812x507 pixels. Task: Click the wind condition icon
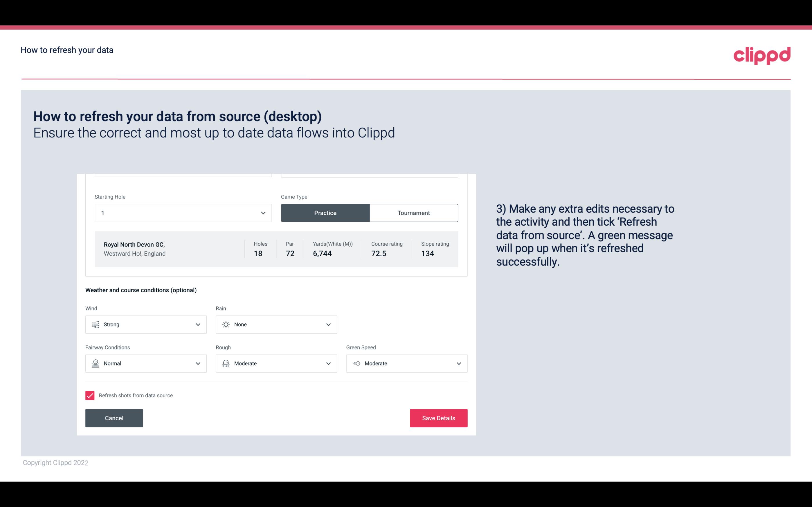tap(95, 324)
